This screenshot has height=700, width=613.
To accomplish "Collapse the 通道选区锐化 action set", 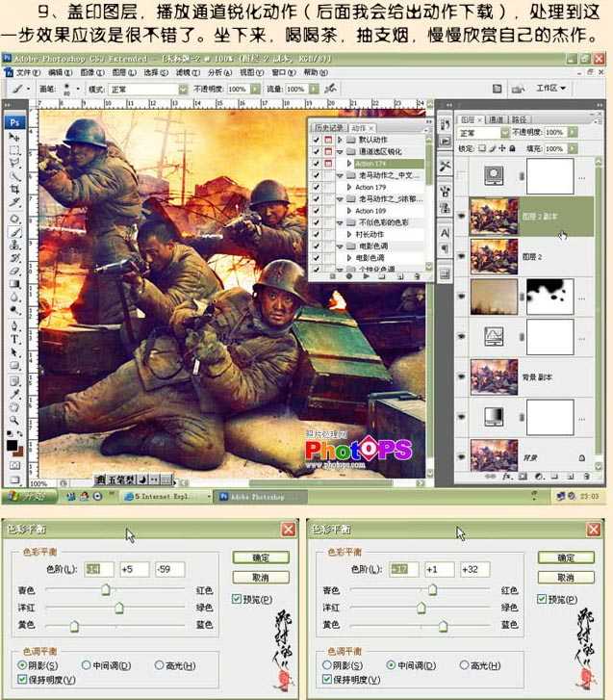I will (340, 152).
